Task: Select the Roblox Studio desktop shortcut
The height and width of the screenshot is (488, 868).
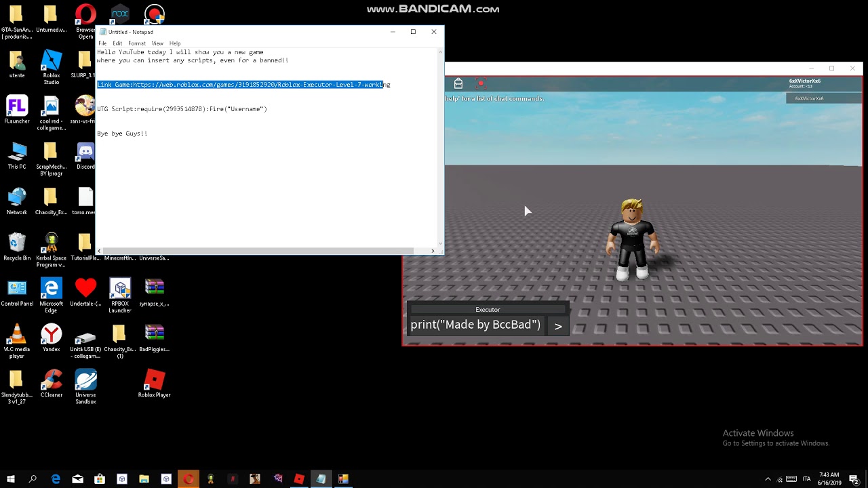Action: click(x=51, y=67)
